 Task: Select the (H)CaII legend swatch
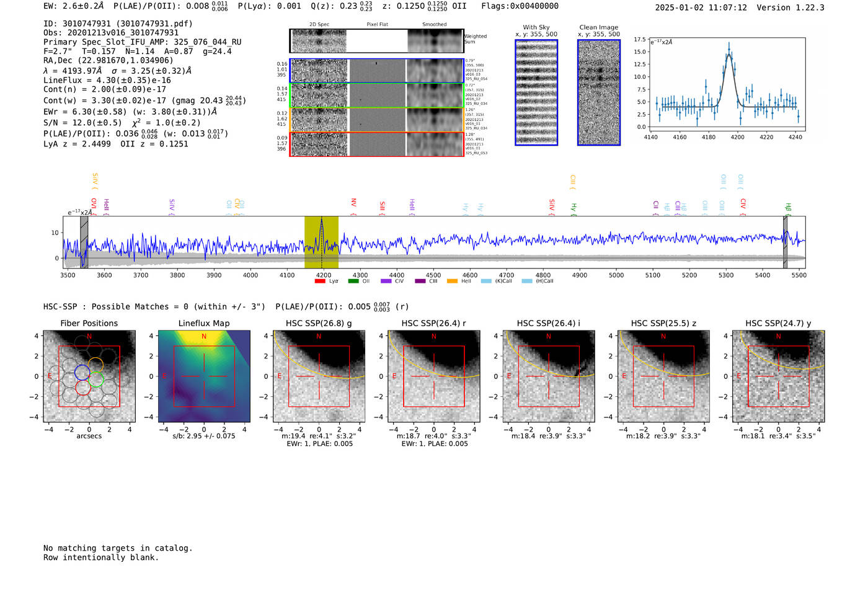tap(527, 282)
